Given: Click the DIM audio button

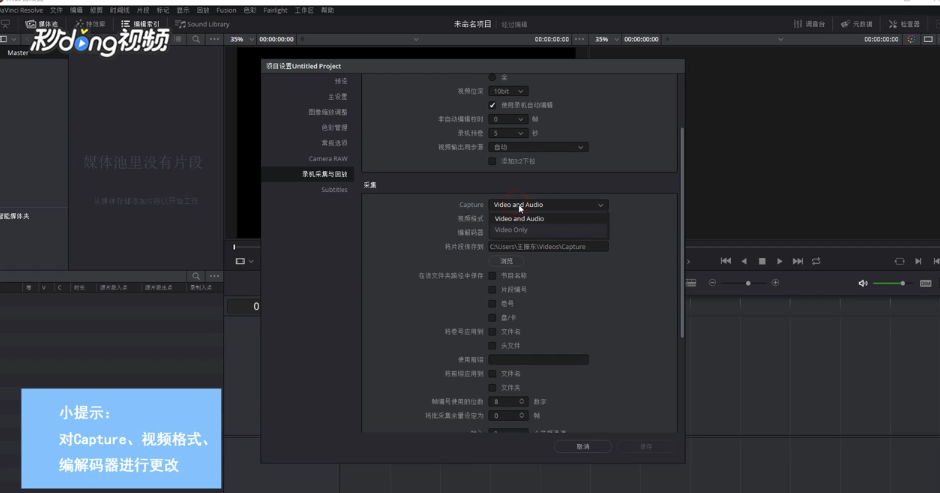Looking at the screenshot, I should click(926, 283).
